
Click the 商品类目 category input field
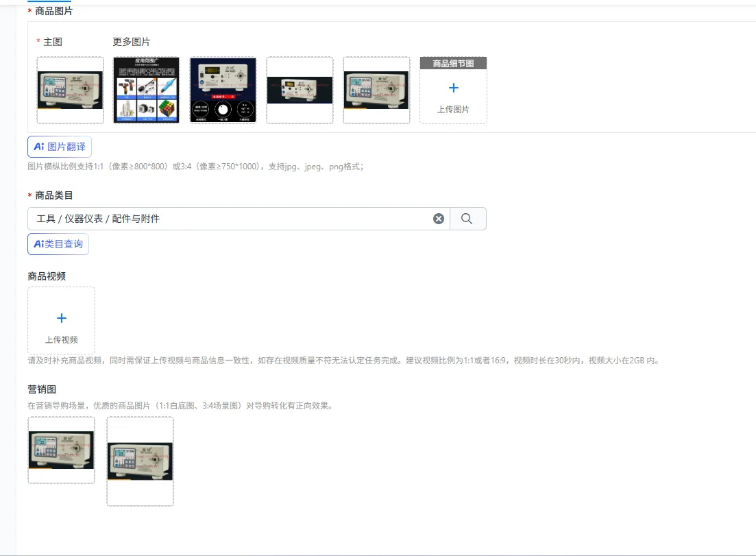tap(239, 219)
